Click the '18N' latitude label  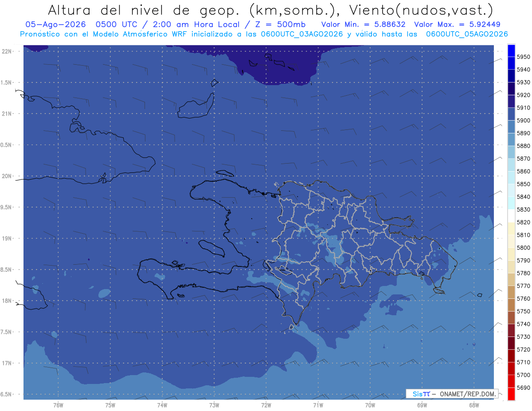click(7, 301)
